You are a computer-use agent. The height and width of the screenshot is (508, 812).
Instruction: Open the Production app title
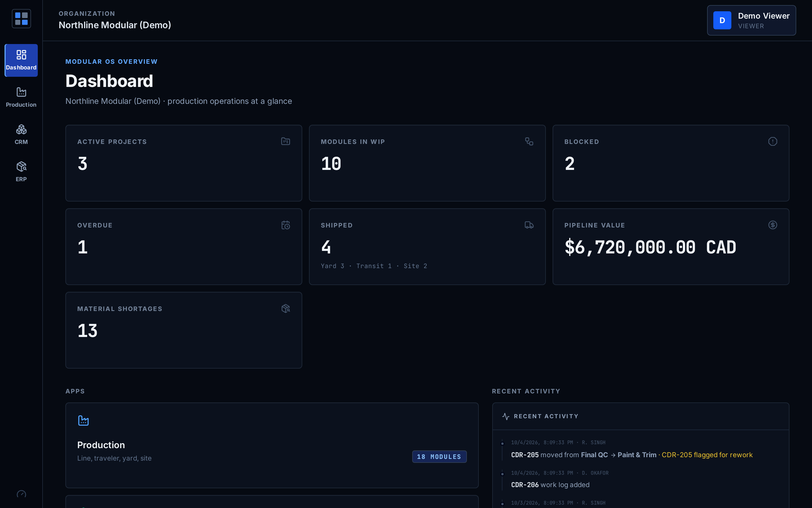(101, 445)
